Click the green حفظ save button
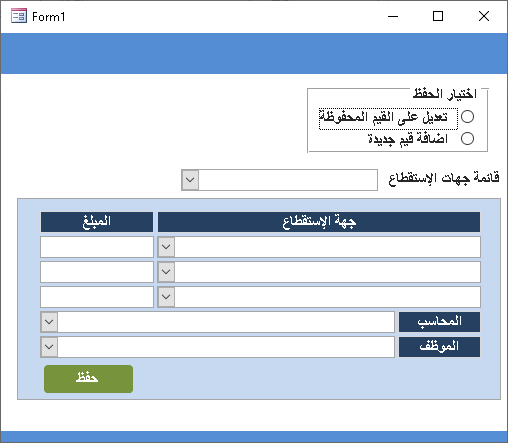 pyautogui.click(x=88, y=379)
